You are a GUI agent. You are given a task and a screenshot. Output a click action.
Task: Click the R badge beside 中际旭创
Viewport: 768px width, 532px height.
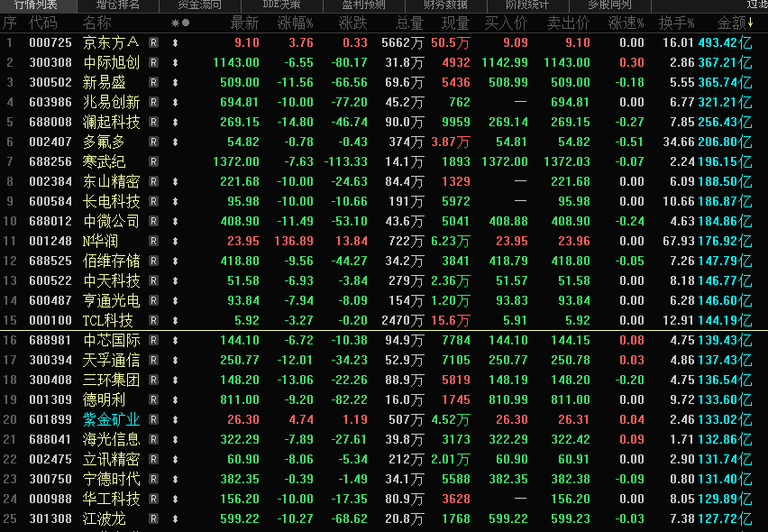click(154, 63)
